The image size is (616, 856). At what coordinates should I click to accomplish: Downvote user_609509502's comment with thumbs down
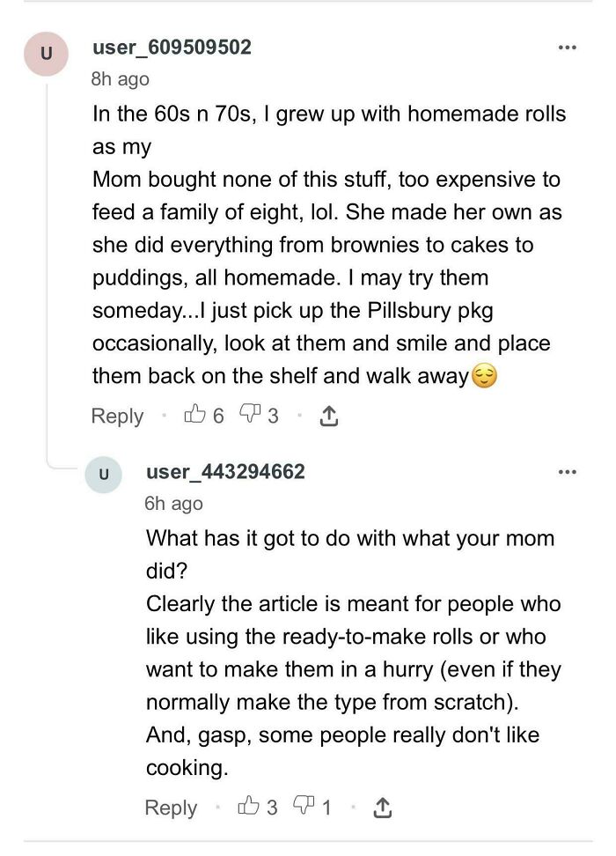tap(250, 416)
